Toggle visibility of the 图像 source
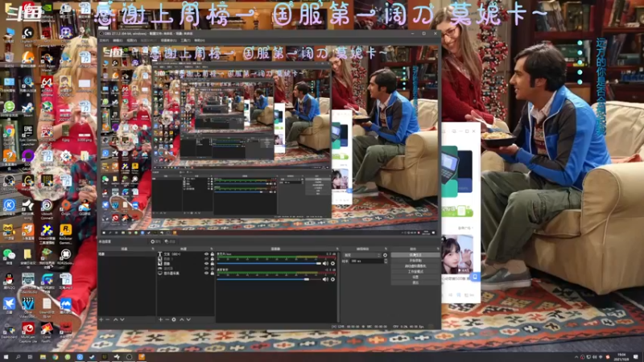Image resolution: width=644 pixels, height=362 pixels. 206,264
